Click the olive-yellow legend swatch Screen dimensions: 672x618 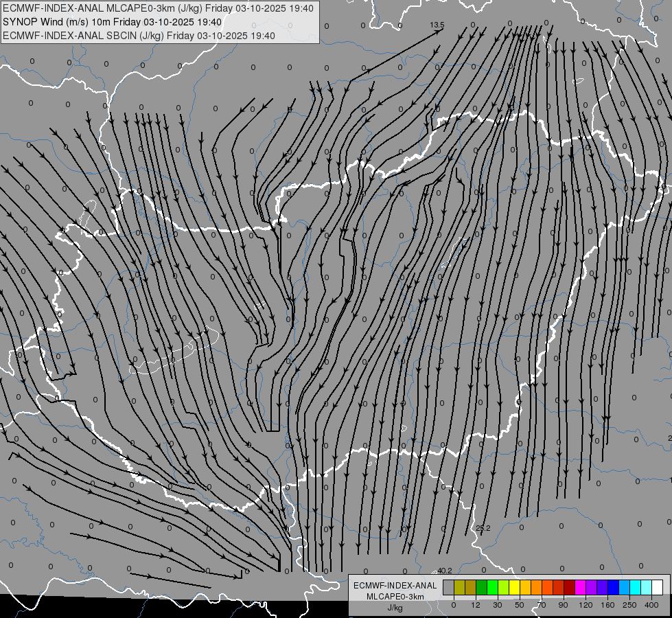point(459,587)
